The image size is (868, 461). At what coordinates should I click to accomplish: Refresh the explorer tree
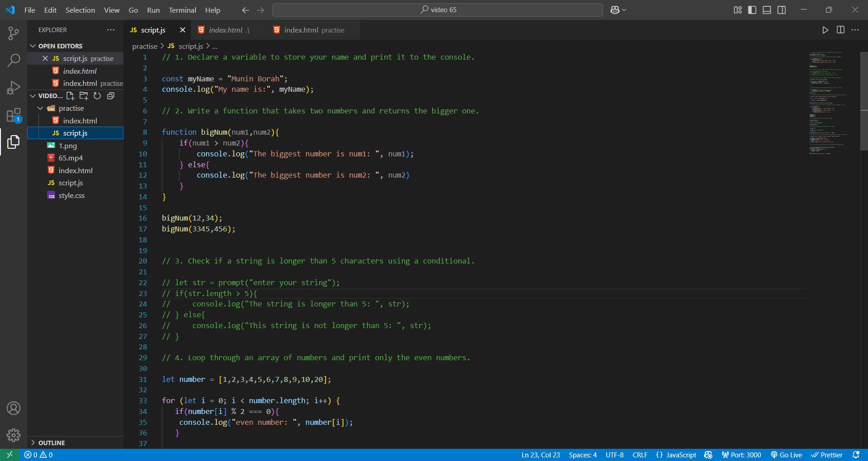pyautogui.click(x=97, y=96)
